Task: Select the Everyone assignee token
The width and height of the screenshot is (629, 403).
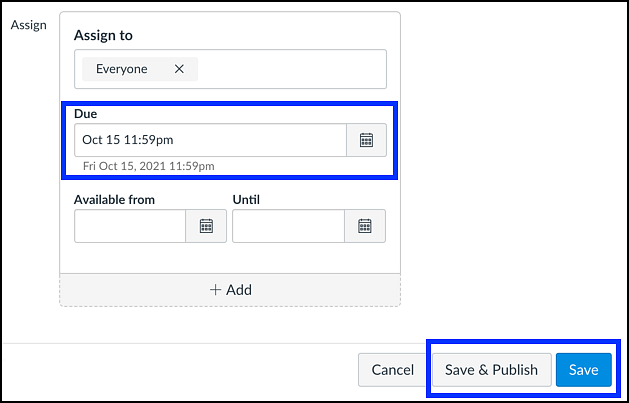Action: 121,69
